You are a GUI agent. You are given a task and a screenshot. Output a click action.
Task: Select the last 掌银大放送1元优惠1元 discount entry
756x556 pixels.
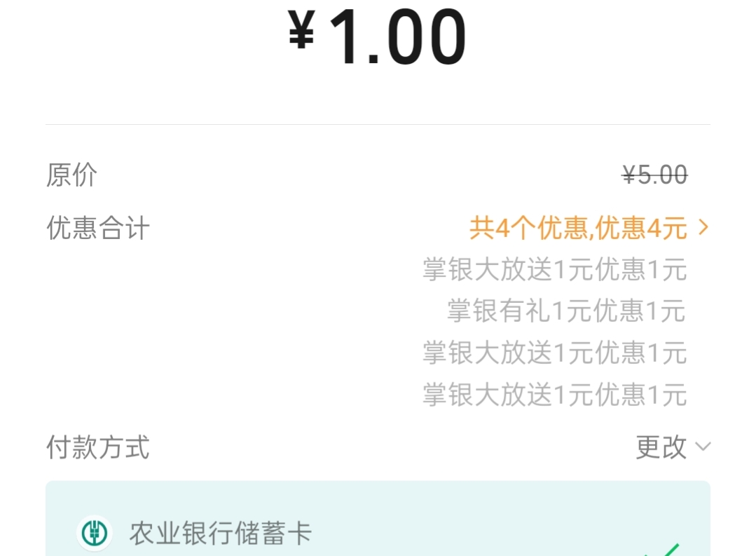[554, 395]
